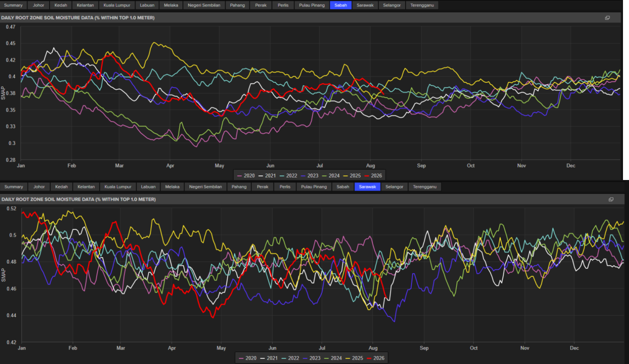Select Terengganu tab in top panel

pos(421,5)
